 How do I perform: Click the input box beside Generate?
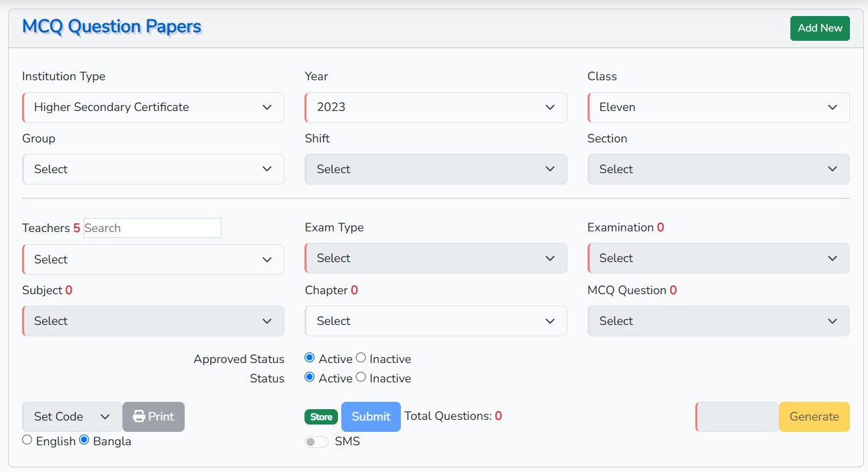click(x=737, y=417)
